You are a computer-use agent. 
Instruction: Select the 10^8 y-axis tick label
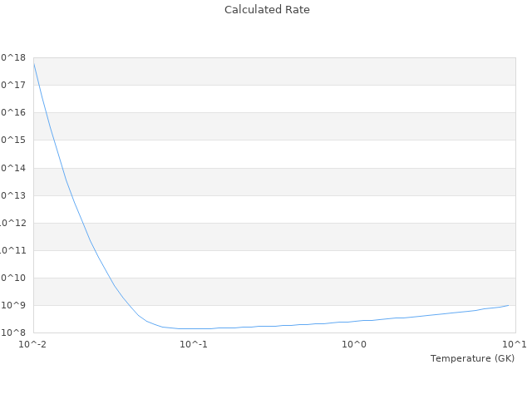point(13,332)
